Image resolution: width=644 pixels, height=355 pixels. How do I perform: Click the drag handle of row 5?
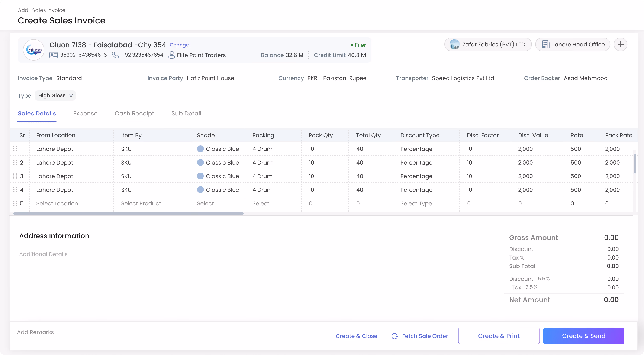point(15,203)
